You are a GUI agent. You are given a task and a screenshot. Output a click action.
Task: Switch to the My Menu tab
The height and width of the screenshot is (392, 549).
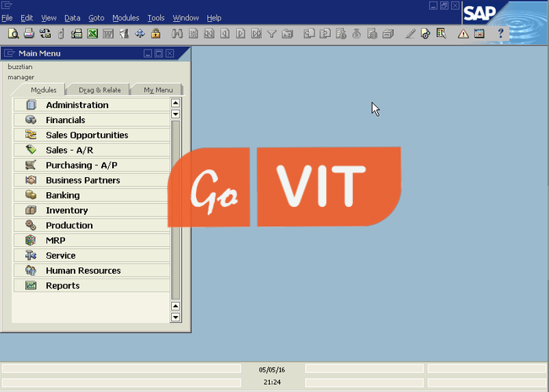(158, 90)
